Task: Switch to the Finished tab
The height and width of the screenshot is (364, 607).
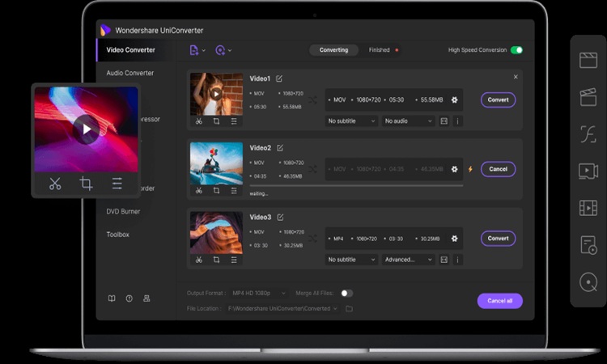Action: click(379, 50)
